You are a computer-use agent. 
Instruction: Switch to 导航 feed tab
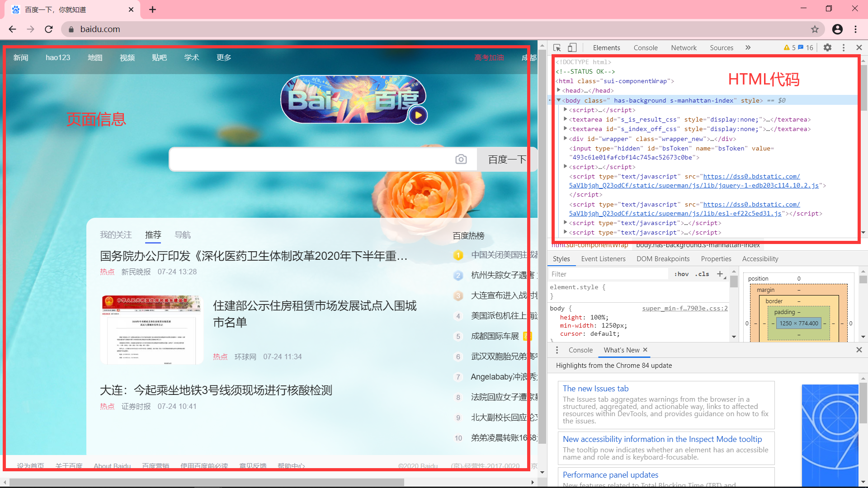coord(183,235)
